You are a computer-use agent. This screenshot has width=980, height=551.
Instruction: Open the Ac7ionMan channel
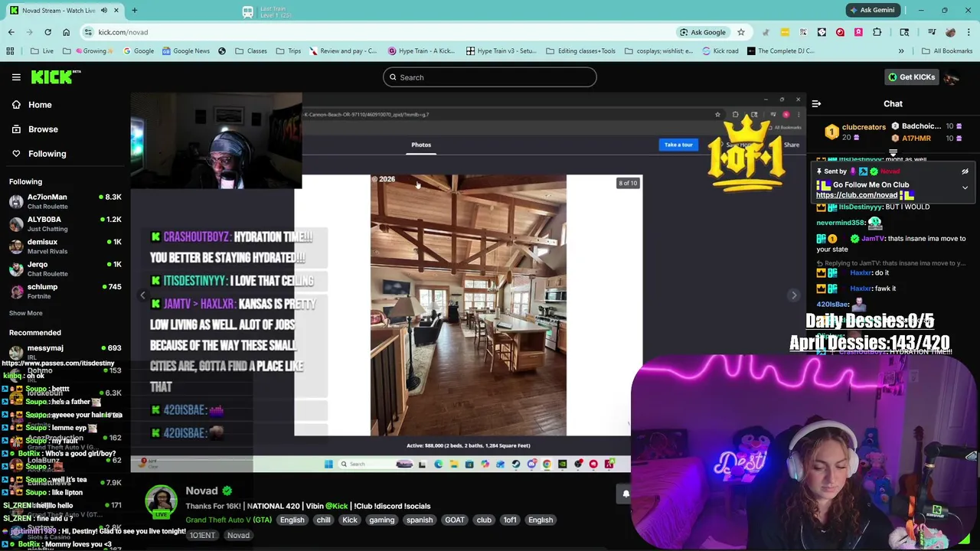pos(65,201)
